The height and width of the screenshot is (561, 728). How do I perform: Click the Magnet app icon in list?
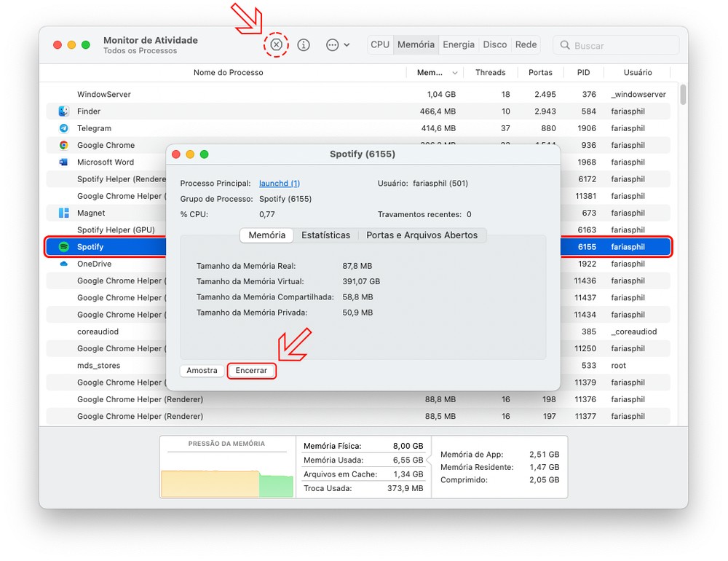(x=63, y=213)
